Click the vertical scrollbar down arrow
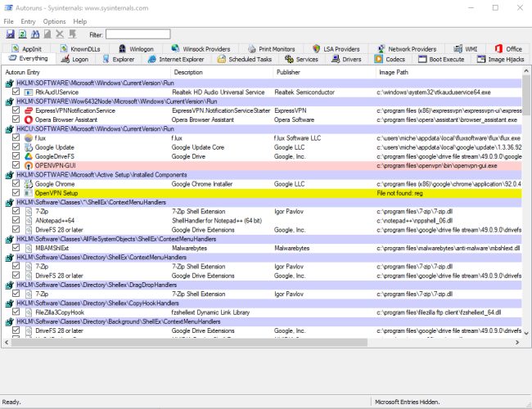Screen dimensions: 532x409 click(x=526, y=334)
